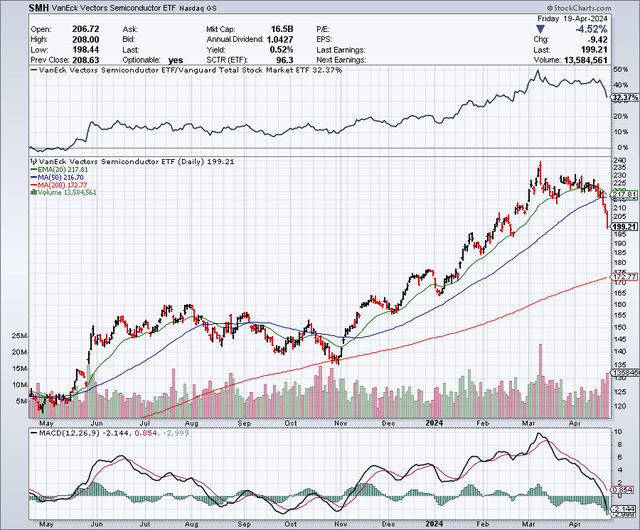Click the 'Last Earnings:' label
This screenshot has width=640, height=530.
tap(341, 50)
